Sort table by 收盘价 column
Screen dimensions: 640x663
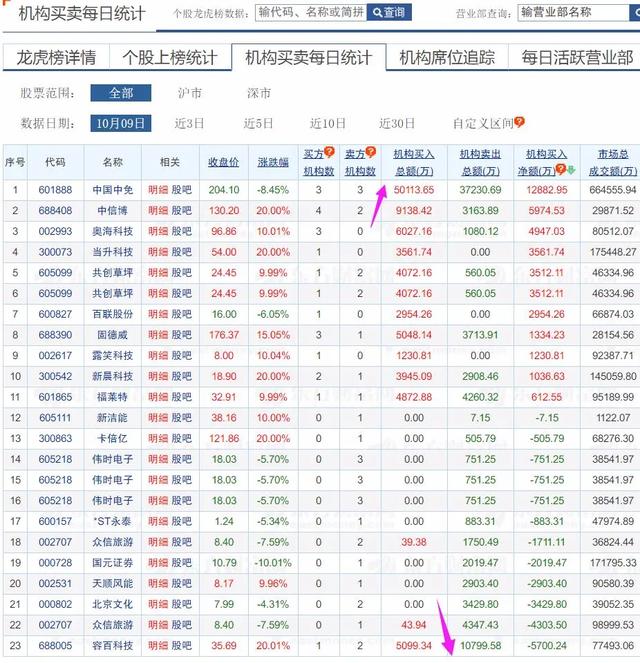(224, 162)
